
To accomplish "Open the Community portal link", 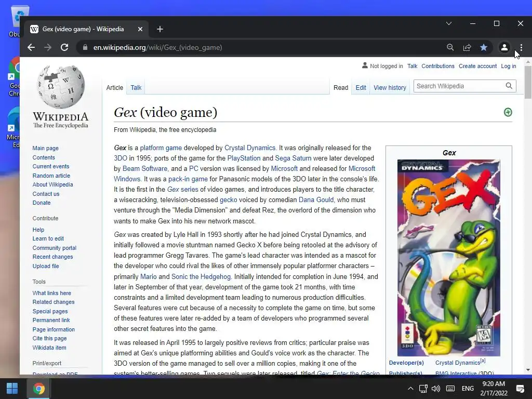I will 54,248.
